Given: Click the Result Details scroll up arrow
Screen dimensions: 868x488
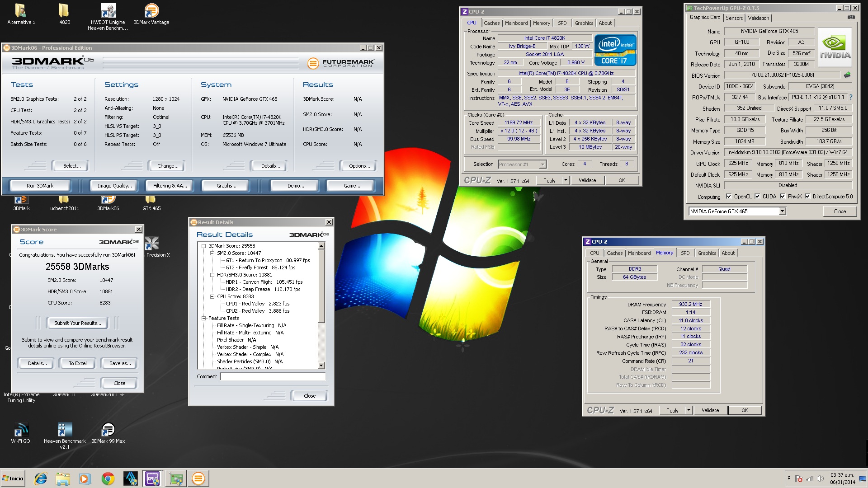Looking at the screenshot, I should 321,246.
